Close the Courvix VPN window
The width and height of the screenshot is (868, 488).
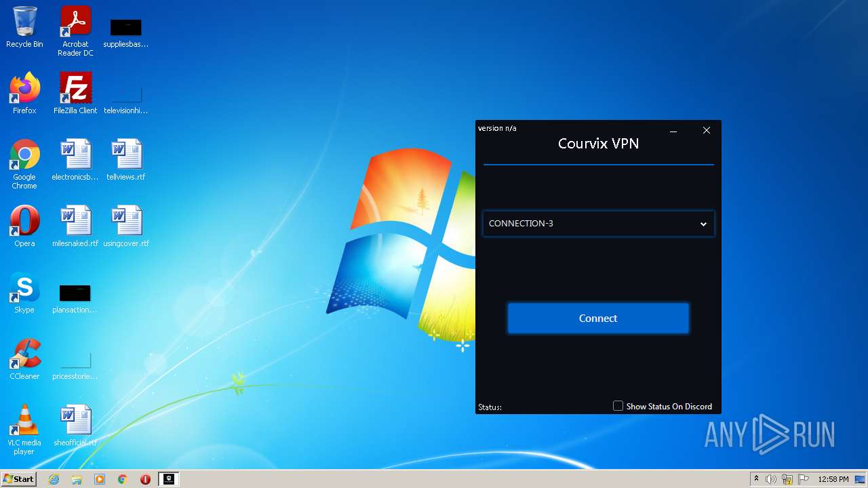click(x=707, y=131)
